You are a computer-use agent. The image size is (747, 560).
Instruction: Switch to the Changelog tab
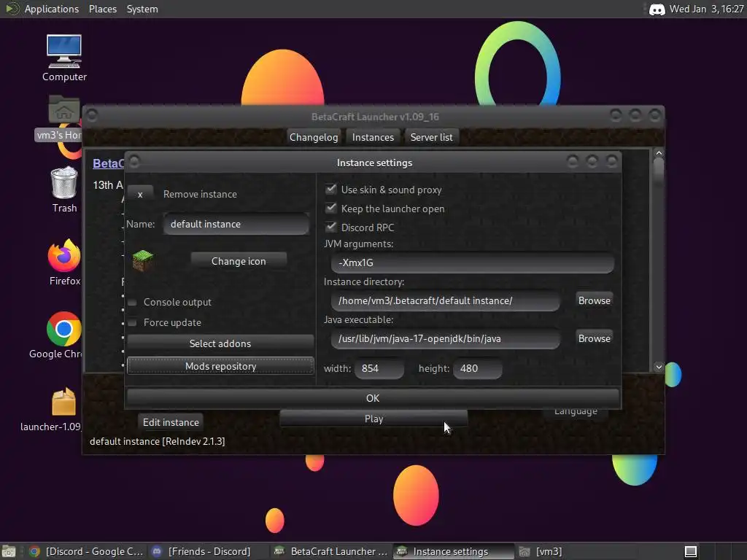coord(314,137)
